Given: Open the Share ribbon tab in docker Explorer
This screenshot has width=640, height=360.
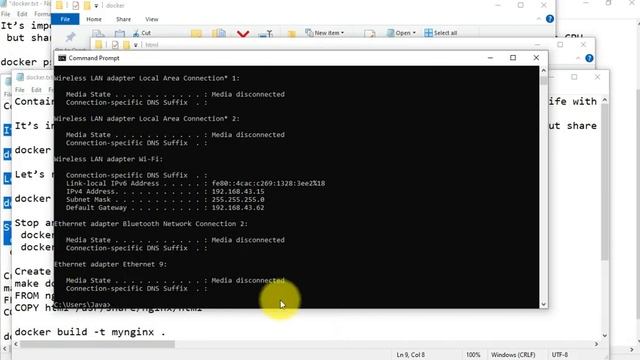Looking at the screenshot, I should pos(123,19).
